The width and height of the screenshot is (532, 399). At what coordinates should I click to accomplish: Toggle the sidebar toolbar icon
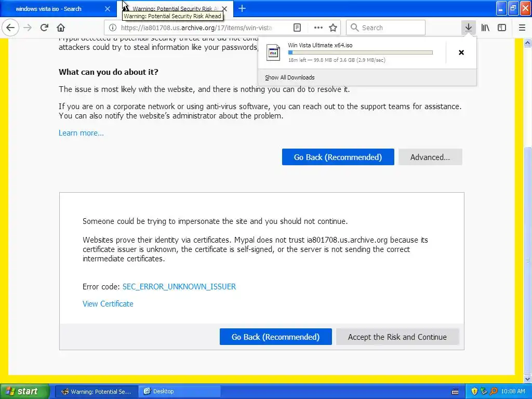click(502, 28)
